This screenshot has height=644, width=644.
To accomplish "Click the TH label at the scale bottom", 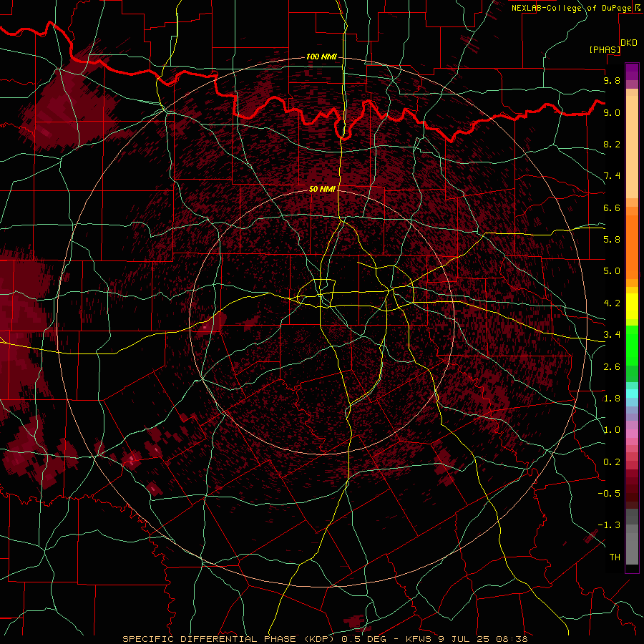I will [615, 557].
